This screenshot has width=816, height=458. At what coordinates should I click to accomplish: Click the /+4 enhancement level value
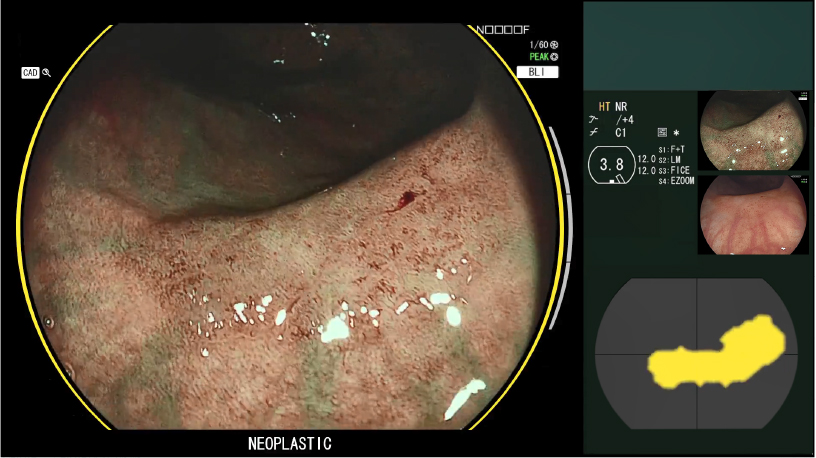click(625, 120)
